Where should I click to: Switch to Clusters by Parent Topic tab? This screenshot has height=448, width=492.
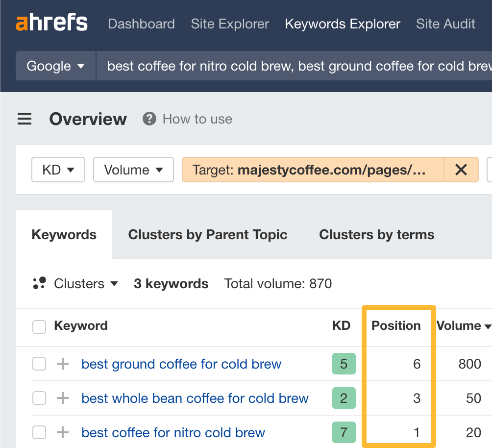point(208,234)
